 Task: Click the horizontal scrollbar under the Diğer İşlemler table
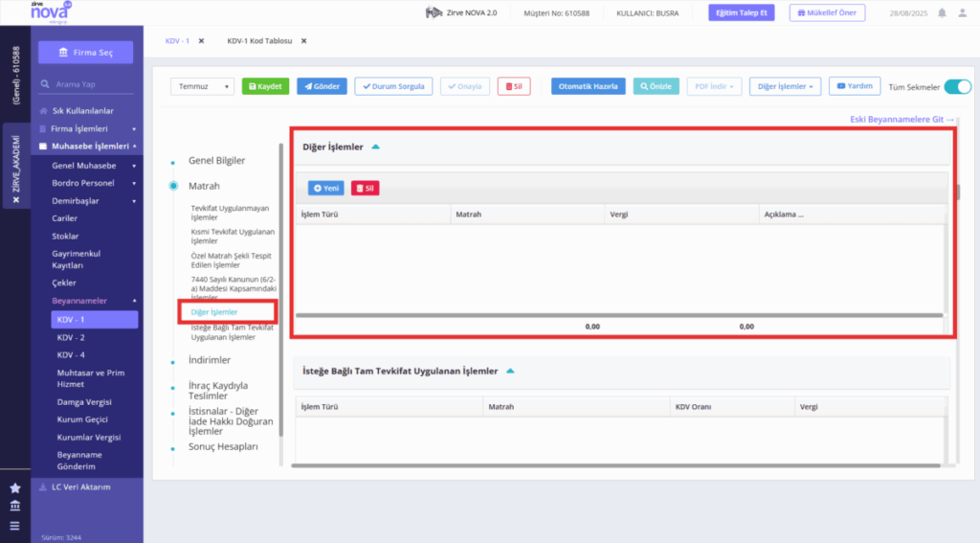coord(619,315)
